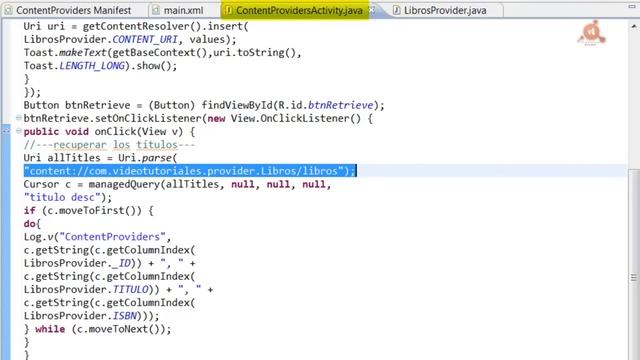Viewport: 640px width, 360px height.
Task: Click the 'Cursor c = managedQuery(allTitles, null, null, null,' line
Action: (x=177, y=184)
